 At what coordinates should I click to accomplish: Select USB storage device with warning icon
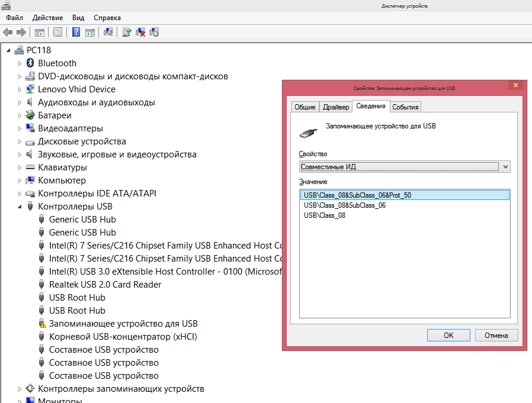(x=123, y=324)
